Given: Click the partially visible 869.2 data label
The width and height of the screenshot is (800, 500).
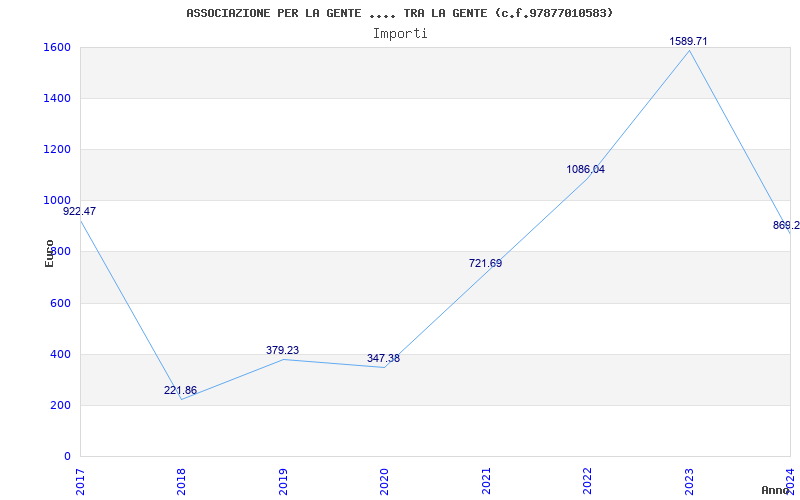Looking at the screenshot, I should click(786, 226).
